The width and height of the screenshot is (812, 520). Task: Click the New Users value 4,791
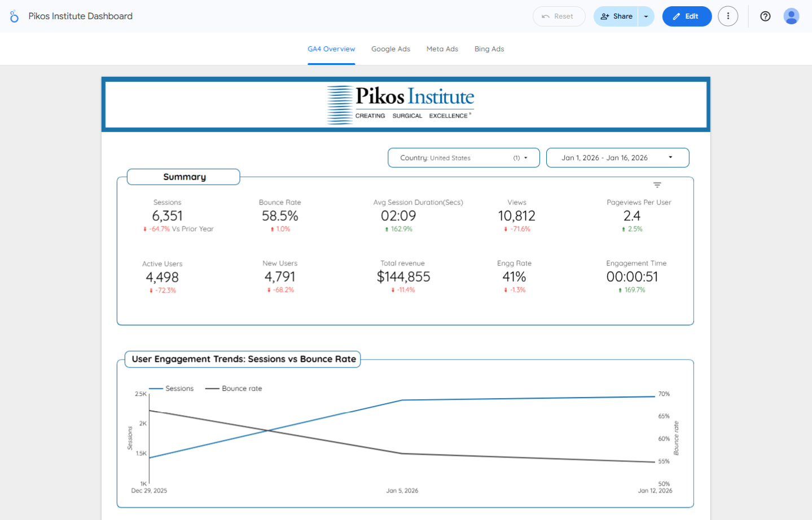[x=280, y=277]
